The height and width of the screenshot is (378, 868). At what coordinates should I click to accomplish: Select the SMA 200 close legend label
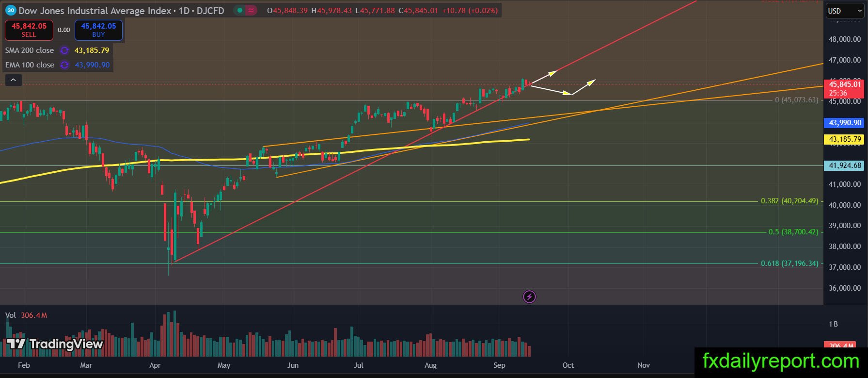click(30, 50)
